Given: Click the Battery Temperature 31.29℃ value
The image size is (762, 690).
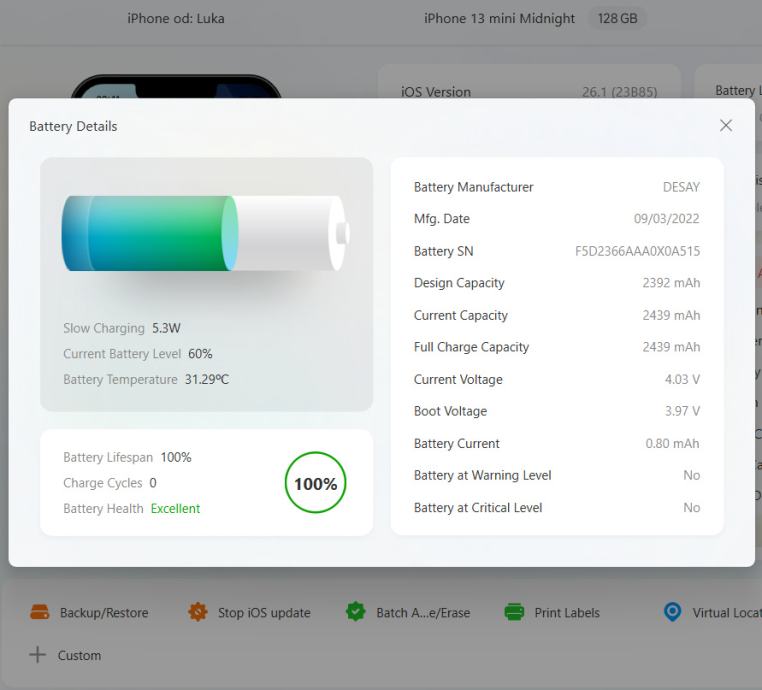Looking at the screenshot, I should [207, 380].
